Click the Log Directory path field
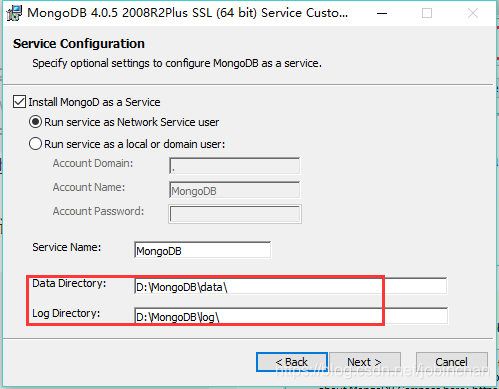499x389 pixels. click(x=291, y=316)
